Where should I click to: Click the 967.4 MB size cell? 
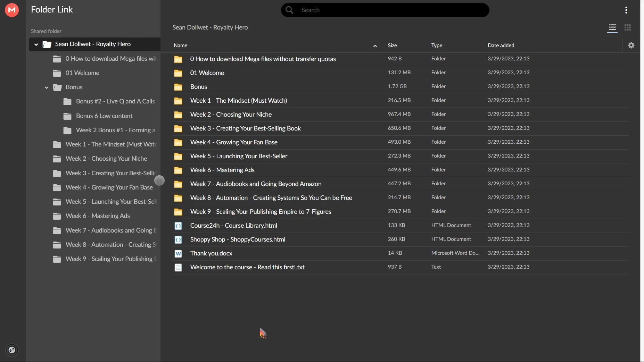pyautogui.click(x=399, y=114)
